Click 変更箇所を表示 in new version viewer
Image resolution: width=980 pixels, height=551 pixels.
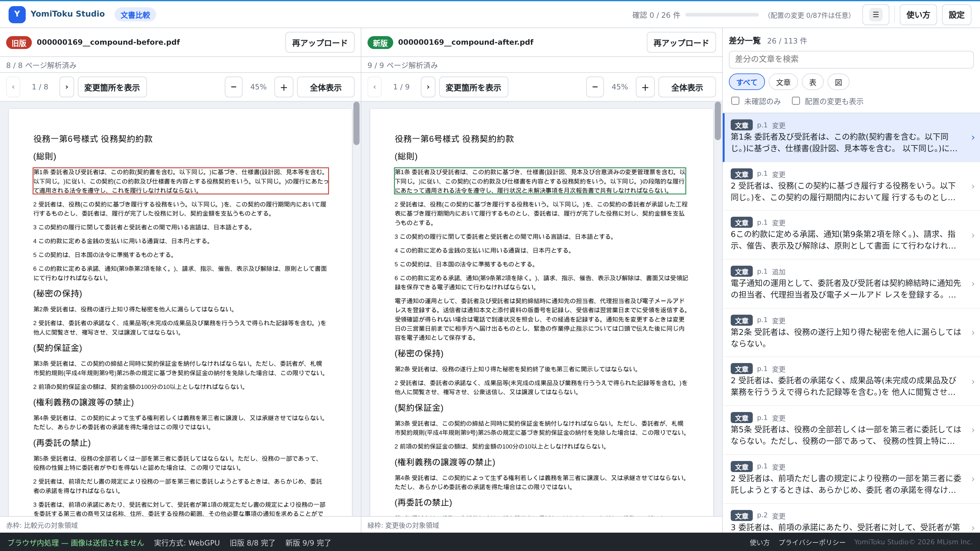pos(473,87)
